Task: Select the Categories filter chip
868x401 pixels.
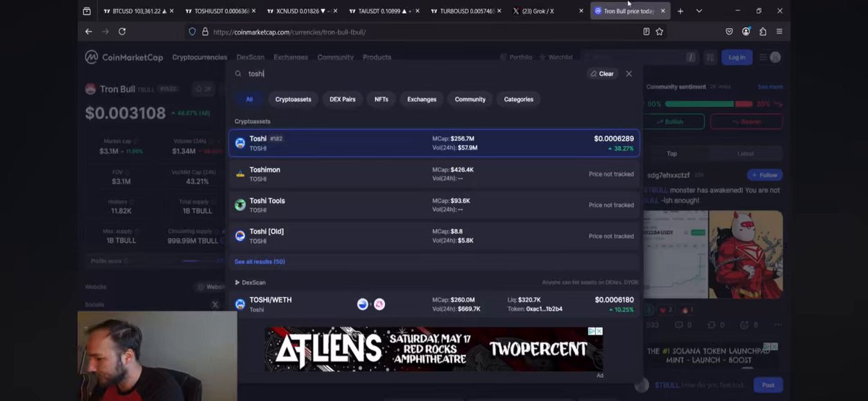Action: [x=519, y=99]
